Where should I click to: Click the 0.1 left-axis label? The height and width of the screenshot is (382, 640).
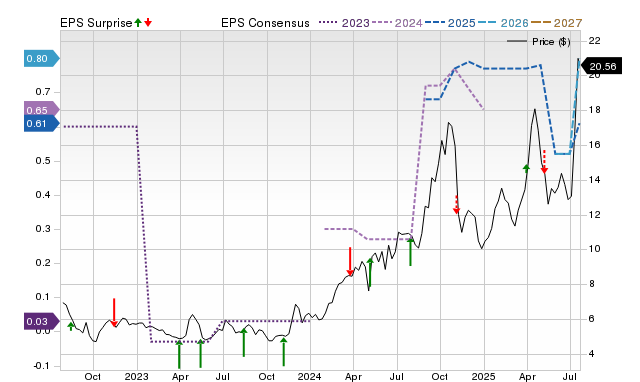pyautogui.click(x=42, y=297)
